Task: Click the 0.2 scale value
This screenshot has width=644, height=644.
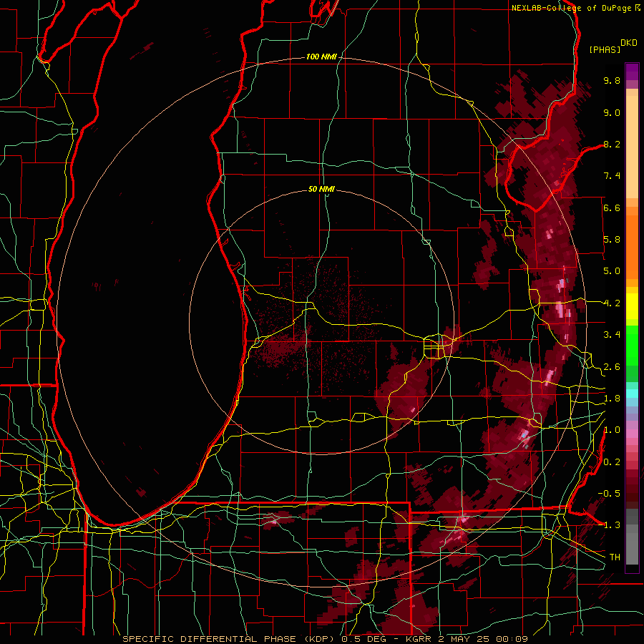Action: pyautogui.click(x=612, y=462)
